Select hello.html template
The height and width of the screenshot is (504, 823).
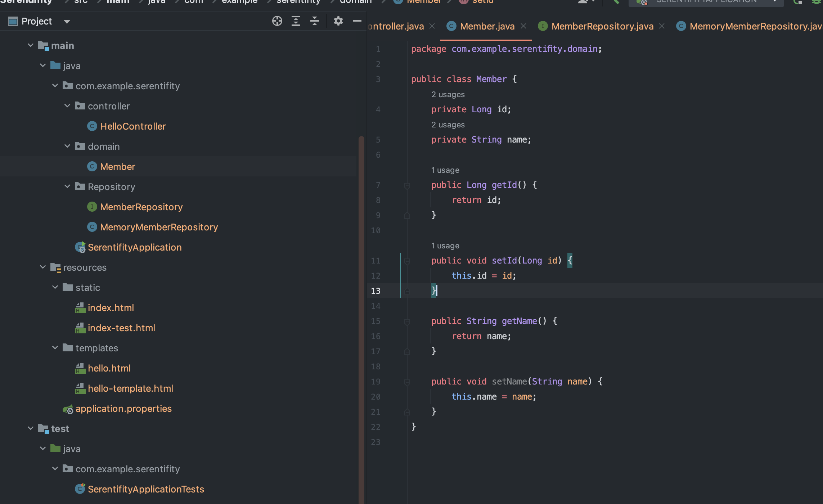[109, 368]
